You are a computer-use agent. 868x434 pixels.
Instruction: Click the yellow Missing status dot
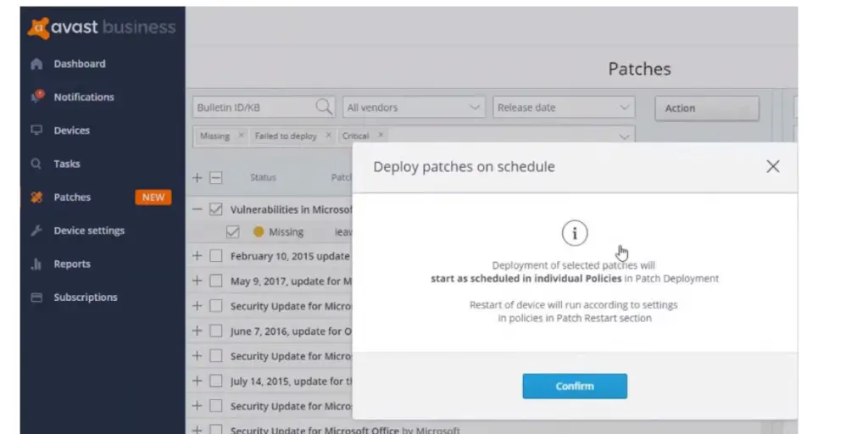coord(259,232)
